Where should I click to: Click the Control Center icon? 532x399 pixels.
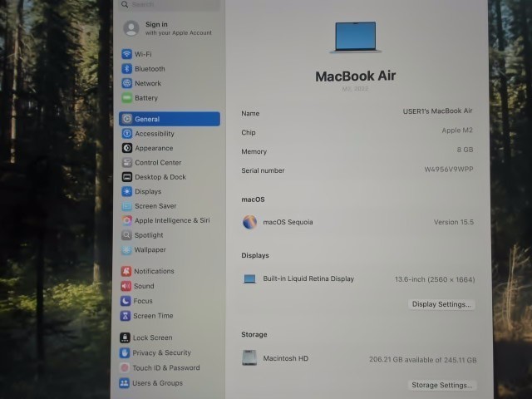[x=127, y=163]
